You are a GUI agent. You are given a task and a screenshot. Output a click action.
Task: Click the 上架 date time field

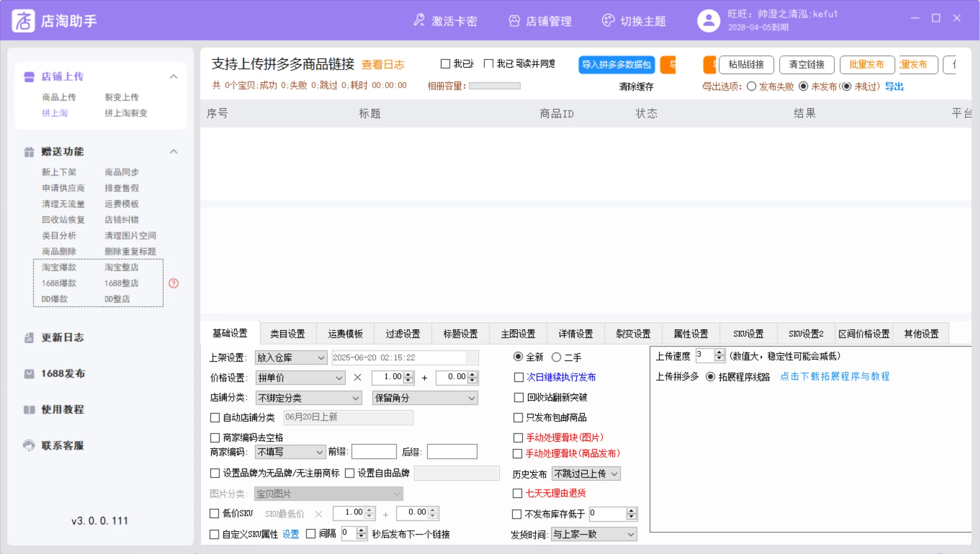click(x=405, y=358)
